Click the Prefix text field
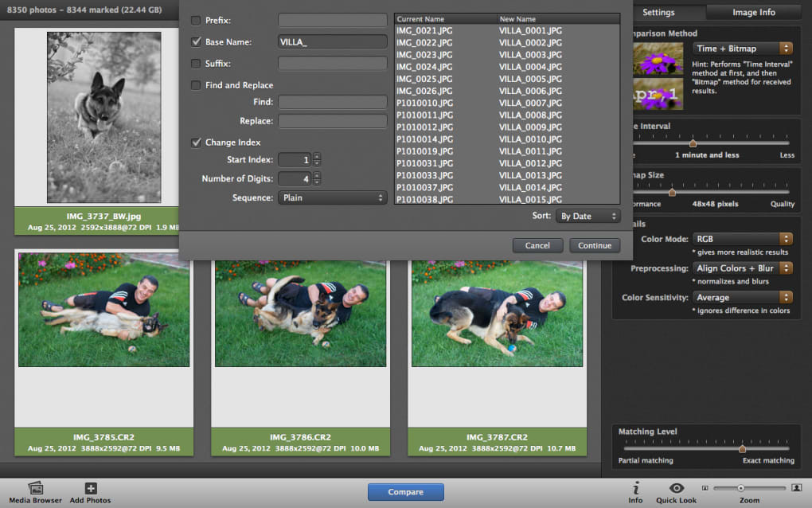The width and height of the screenshot is (812, 508). pyautogui.click(x=333, y=20)
